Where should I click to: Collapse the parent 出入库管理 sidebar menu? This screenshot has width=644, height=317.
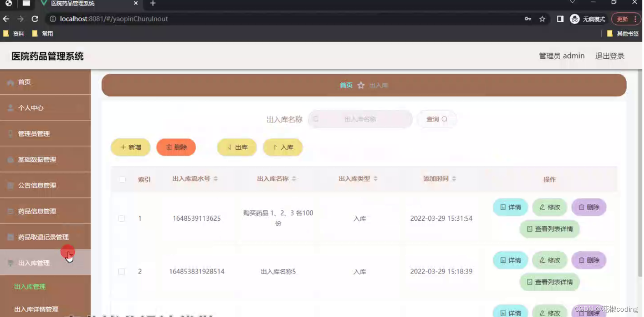tap(45, 263)
